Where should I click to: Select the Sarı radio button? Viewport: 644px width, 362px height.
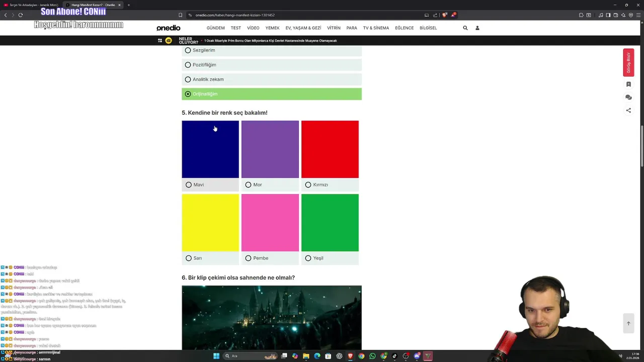(189, 258)
